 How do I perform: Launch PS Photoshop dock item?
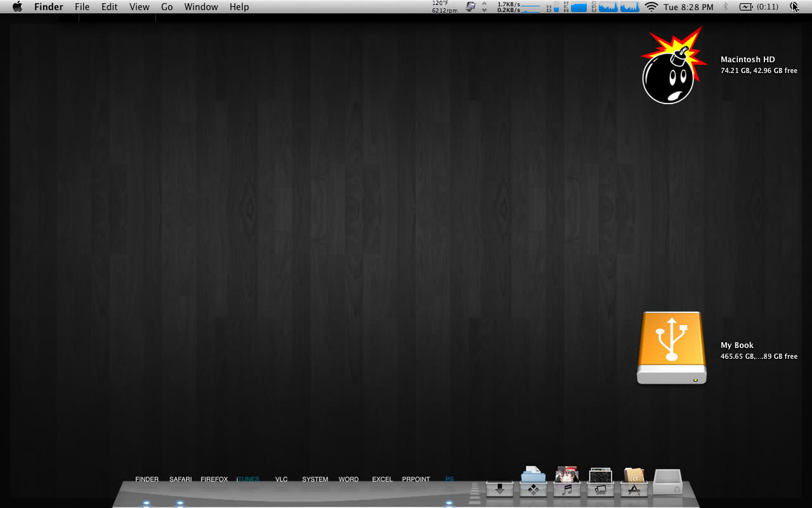pyautogui.click(x=449, y=479)
